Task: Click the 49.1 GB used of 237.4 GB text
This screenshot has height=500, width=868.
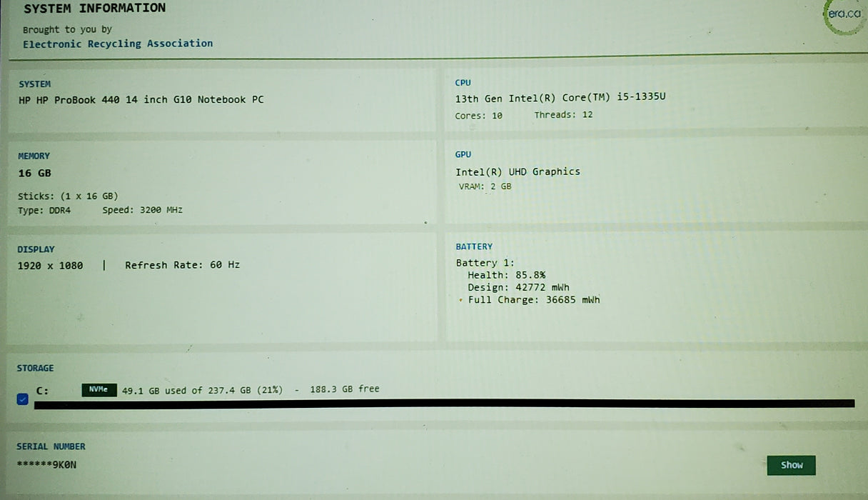Action: coord(202,391)
